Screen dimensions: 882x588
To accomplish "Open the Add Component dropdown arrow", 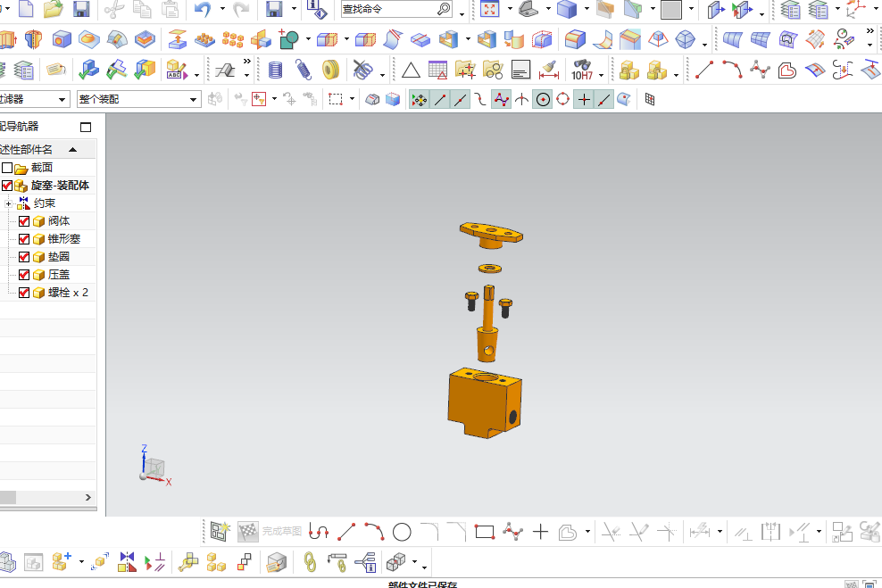I will [x=81, y=561].
